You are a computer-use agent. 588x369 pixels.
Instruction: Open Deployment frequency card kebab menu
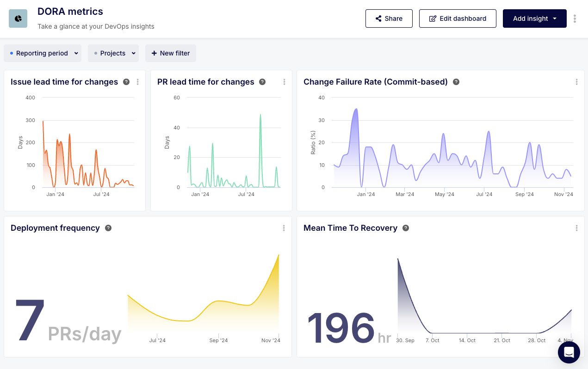coord(284,228)
